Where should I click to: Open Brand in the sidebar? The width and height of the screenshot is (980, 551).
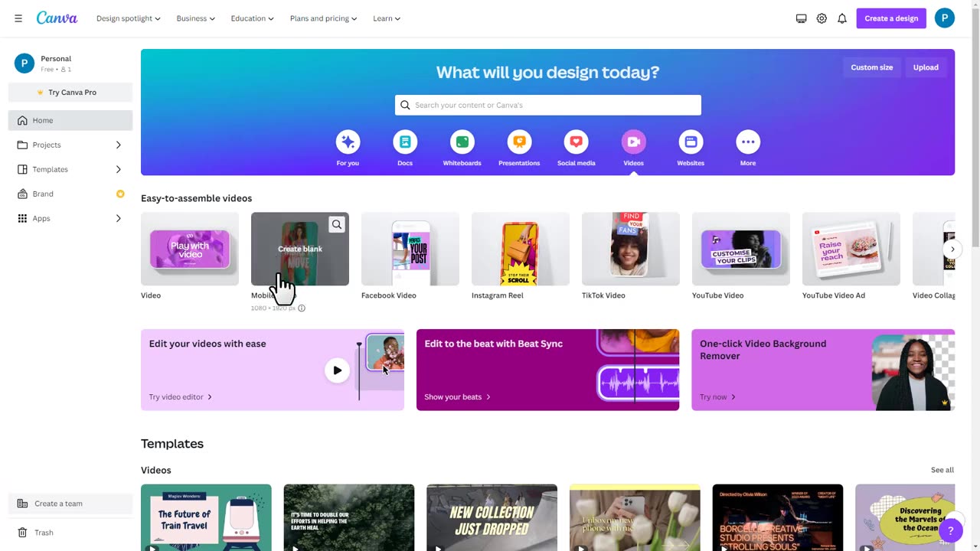[70, 194]
